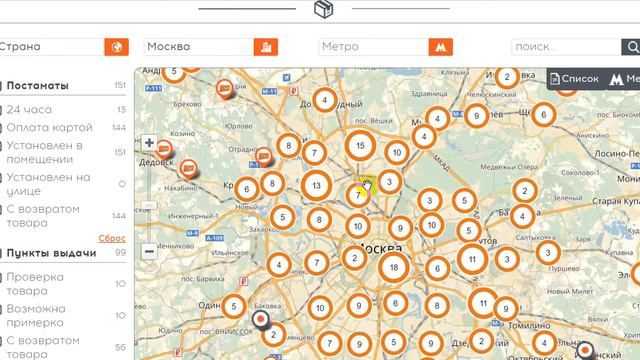Open cluster 3 above Купавна label
Image resolution: width=640 pixels, height=360 pixels.
548,253
